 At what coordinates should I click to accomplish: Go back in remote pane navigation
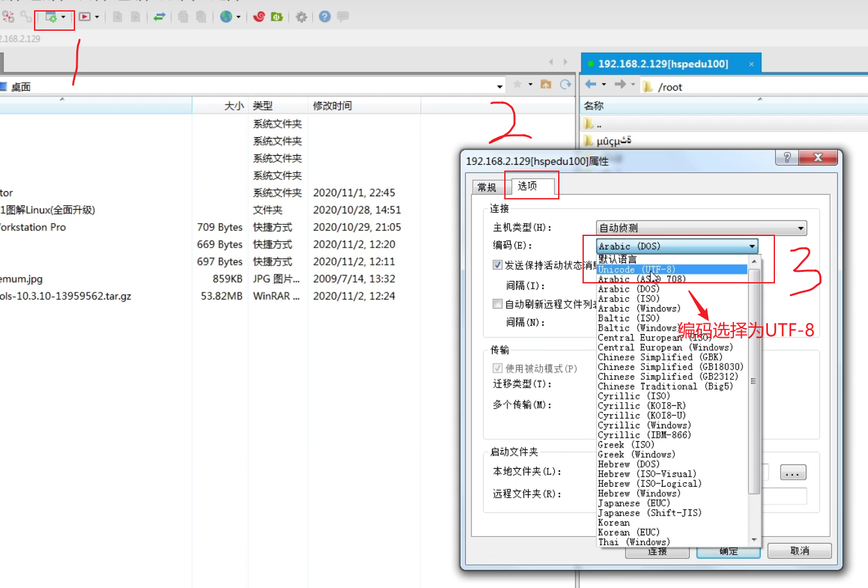click(x=591, y=84)
